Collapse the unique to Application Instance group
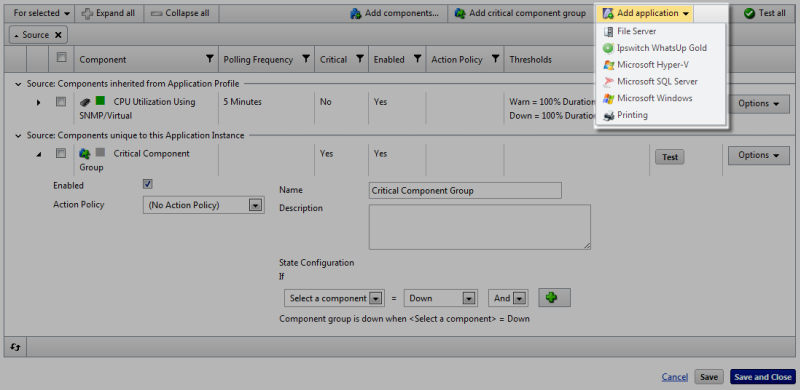Screen dimensions: 800x390 [18, 135]
